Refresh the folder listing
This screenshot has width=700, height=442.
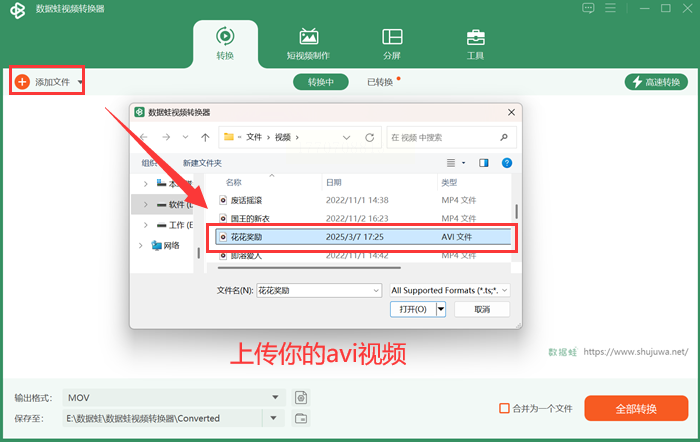click(370, 138)
